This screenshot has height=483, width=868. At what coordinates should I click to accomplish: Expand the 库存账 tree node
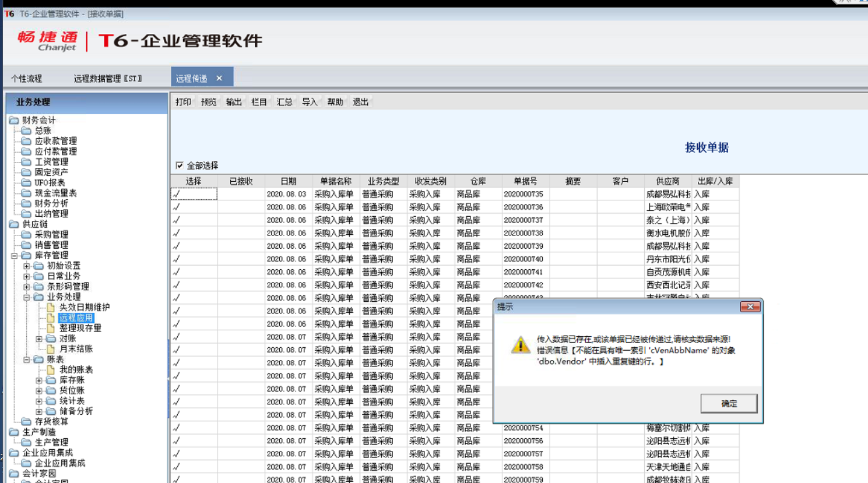(x=39, y=380)
